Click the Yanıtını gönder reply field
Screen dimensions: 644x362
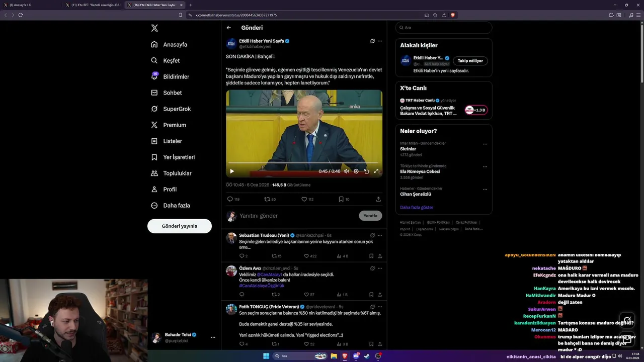[298, 216]
